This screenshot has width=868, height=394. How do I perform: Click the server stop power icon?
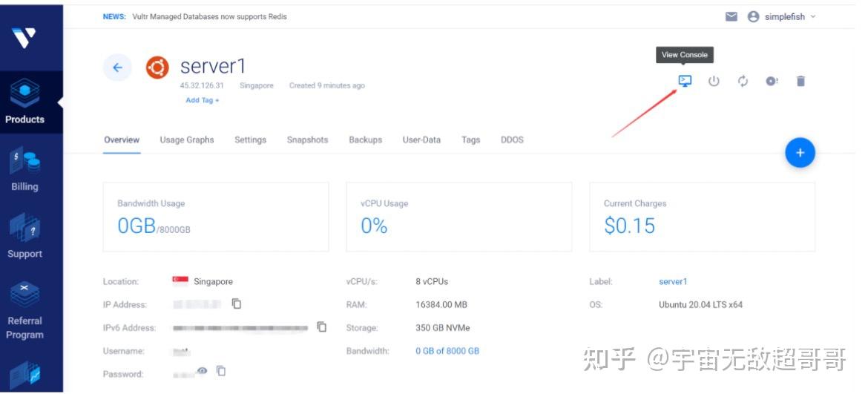tap(714, 82)
